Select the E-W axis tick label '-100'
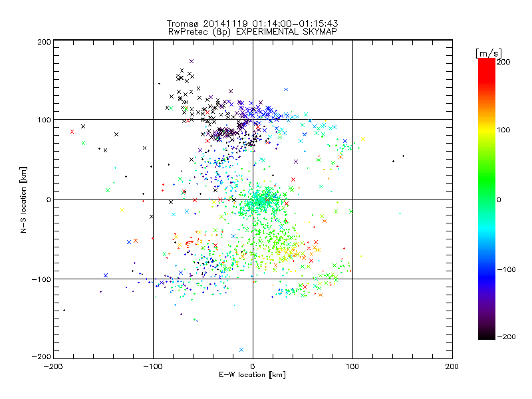 (x=153, y=366)
